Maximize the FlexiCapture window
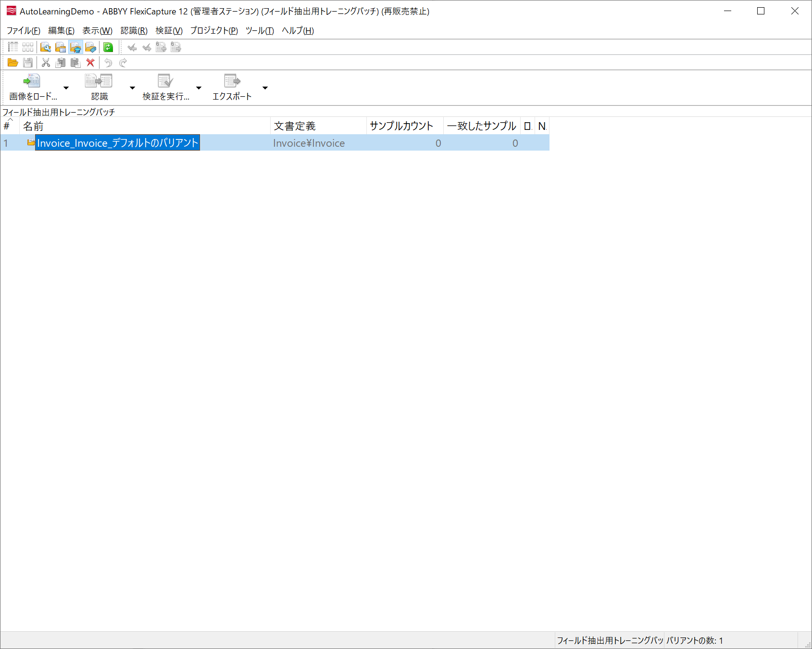Screen dimensions: 812x649 (x=761, y=11)
